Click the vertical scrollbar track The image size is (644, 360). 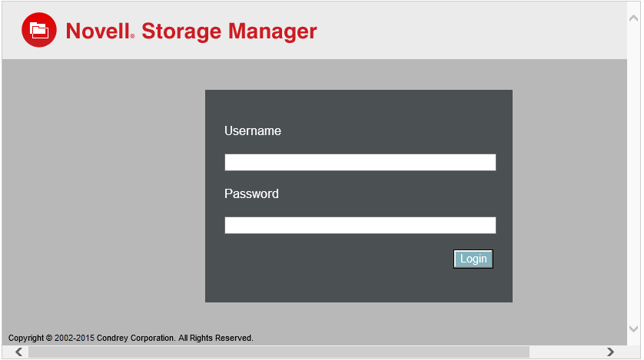click(634, 169)
